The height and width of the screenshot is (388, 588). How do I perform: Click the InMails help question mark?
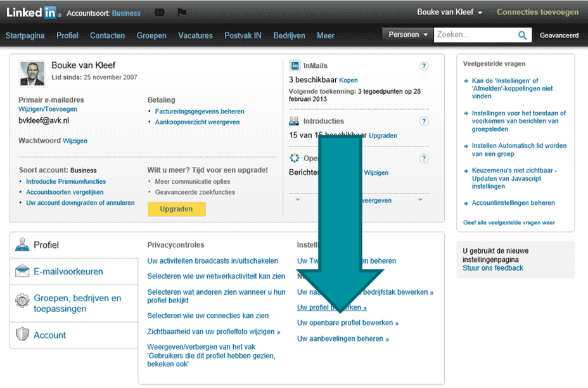424,66
